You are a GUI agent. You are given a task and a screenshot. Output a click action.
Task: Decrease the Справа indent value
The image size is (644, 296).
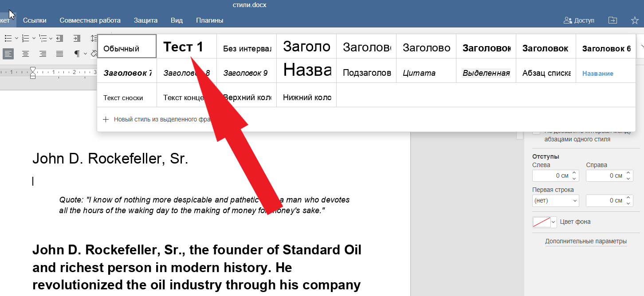[x=628, y=178]
